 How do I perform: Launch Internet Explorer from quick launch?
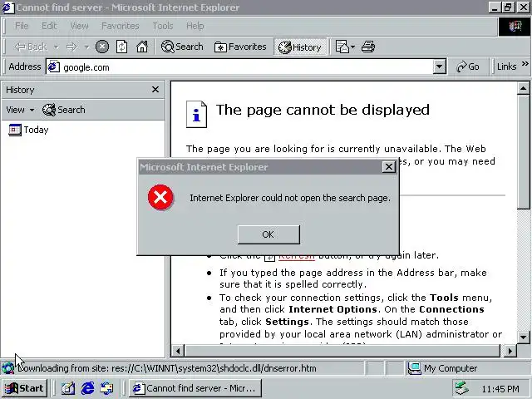[87, 388]
